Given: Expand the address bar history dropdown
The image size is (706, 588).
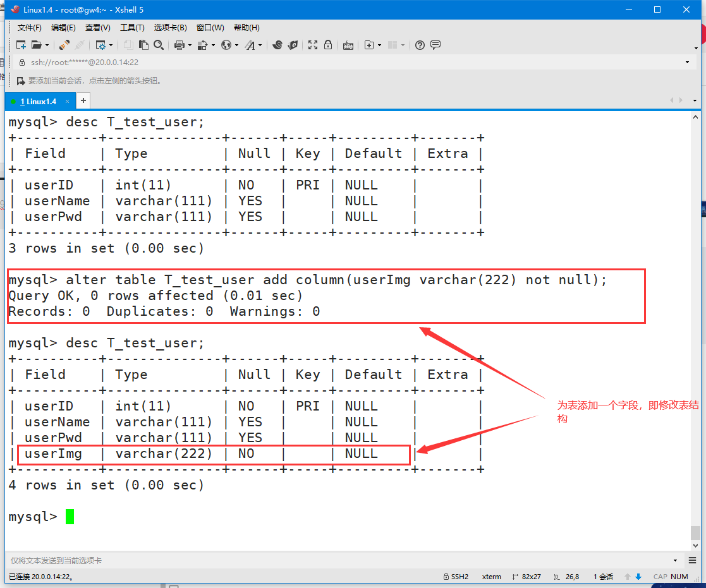Looking at the screenshot, I should [688, 62].
